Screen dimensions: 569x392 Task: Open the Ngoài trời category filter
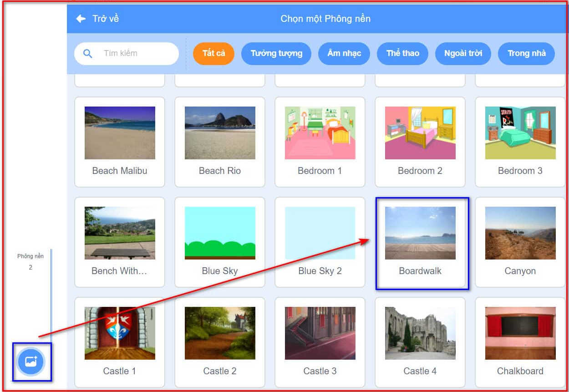tap(463, 54)
